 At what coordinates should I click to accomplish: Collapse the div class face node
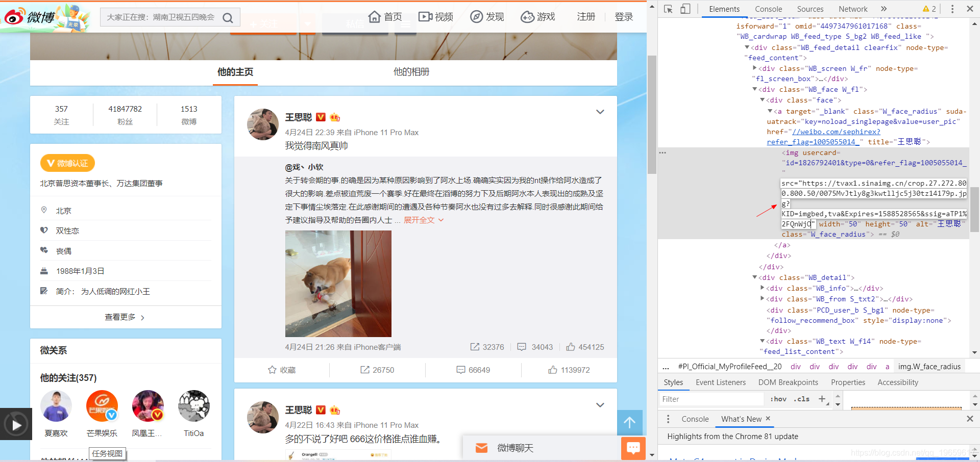(763, 99)
